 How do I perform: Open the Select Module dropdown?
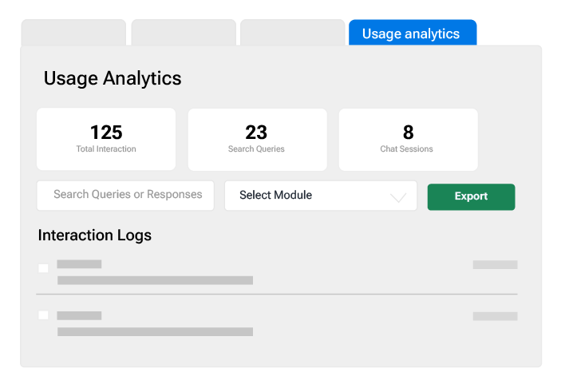click(320, 196)
